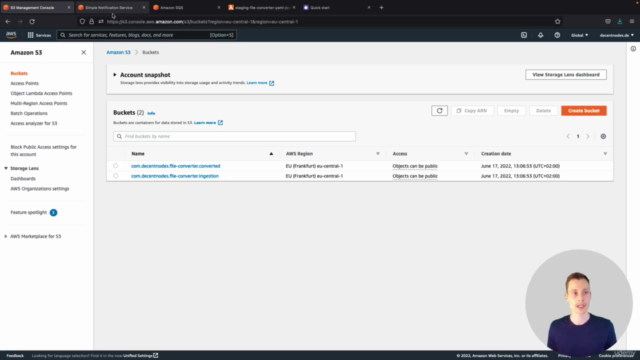Open browser hamburger menu
This screenshot has height=360, width=640.
(x=632, y=21)
